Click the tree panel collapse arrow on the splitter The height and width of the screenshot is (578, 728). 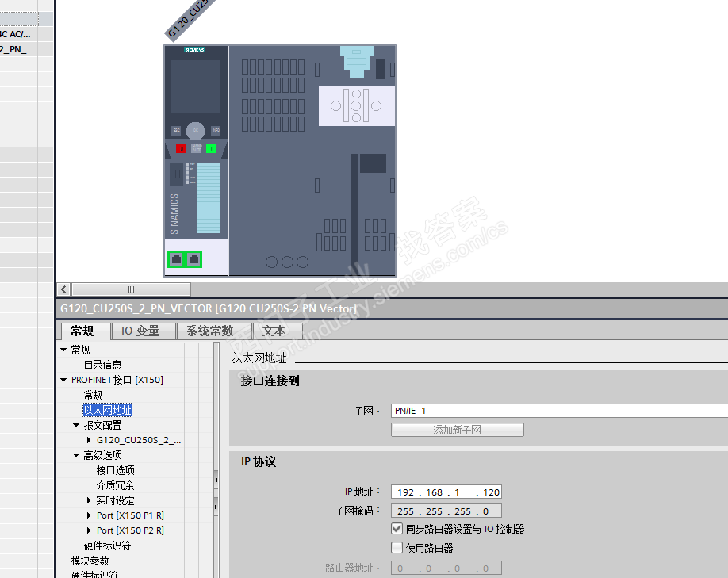coord(216,480)
